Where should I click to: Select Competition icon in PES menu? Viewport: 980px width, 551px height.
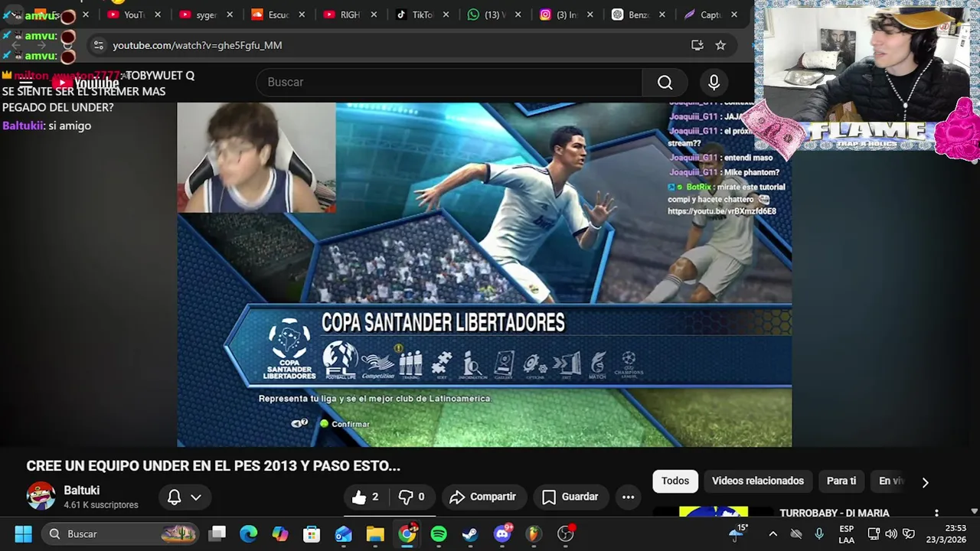pyautogui.click(x=378, y=364)
